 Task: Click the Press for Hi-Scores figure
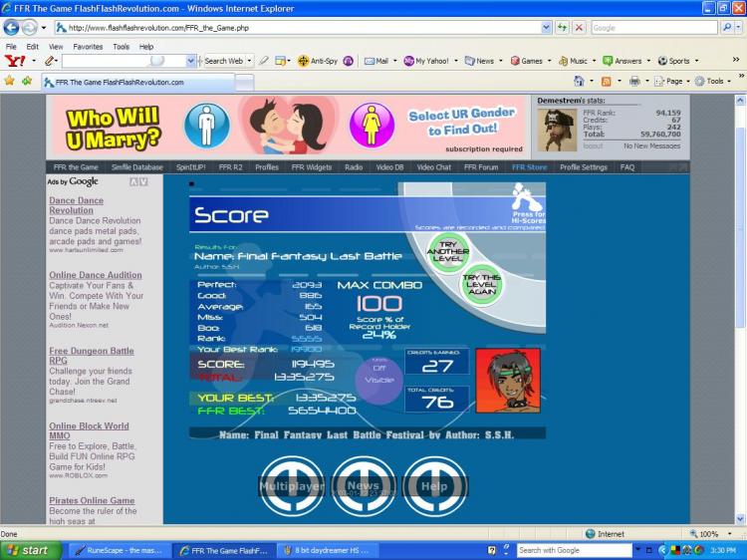point(527,202)
